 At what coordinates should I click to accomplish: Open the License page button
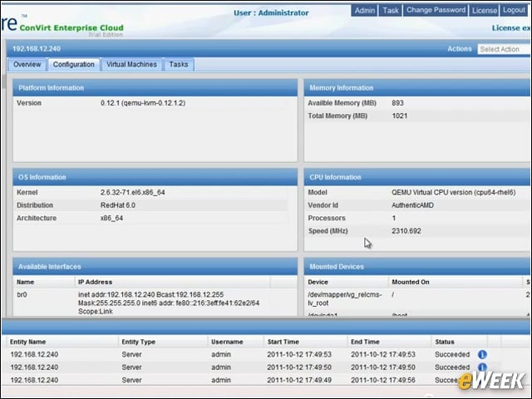(x=485, y=11)
